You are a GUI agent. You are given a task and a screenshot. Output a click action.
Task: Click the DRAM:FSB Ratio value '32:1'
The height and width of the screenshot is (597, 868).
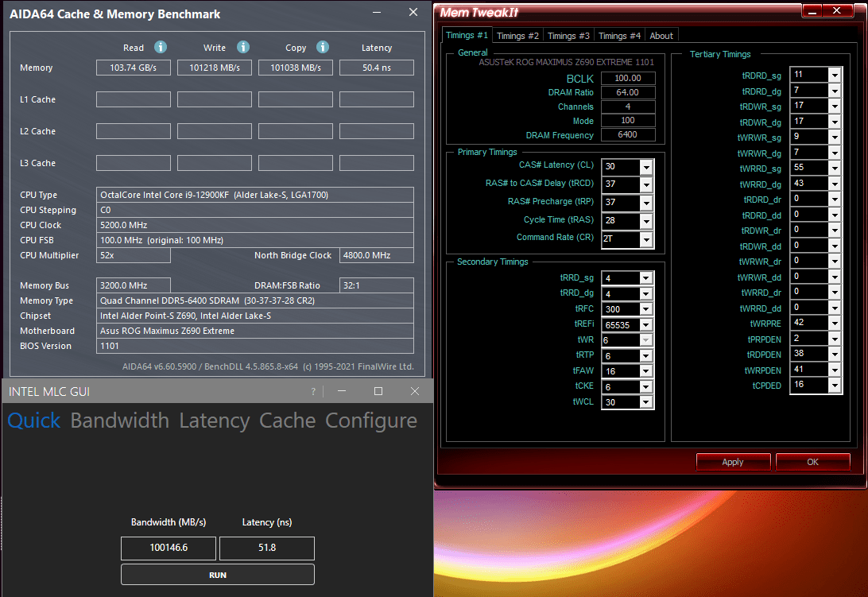pyautogui.click(x=351, y=285)
